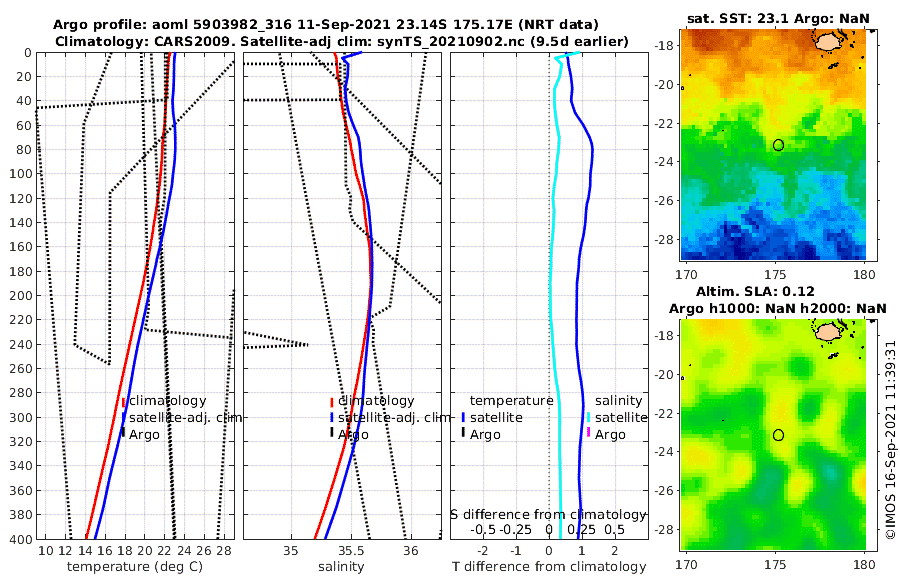Click the black Argo swatch in temperature legend

(123, 432)
